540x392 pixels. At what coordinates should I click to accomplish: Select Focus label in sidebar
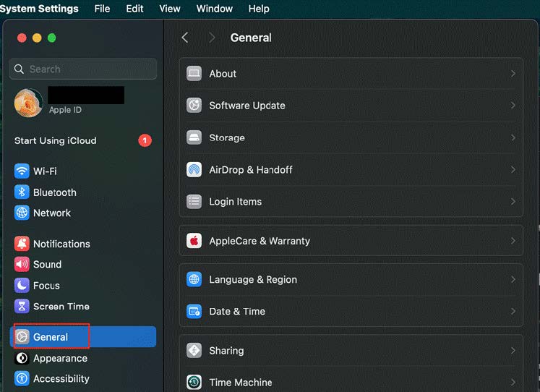46,286
